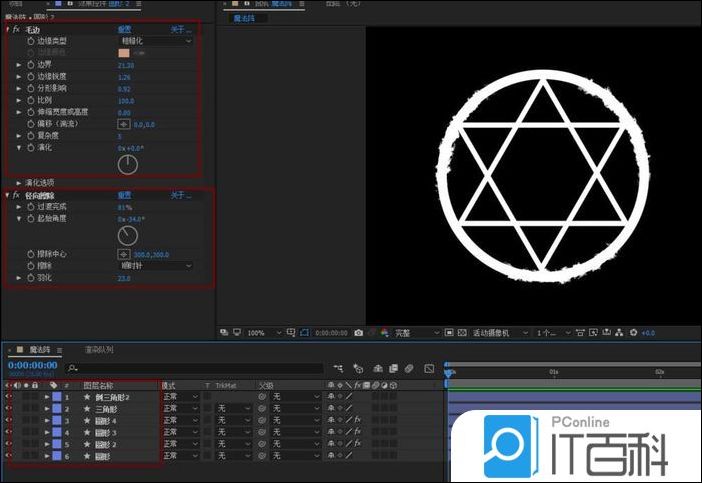Switch to the 渲染队列 tab
Screen dimensions: 702x483
click(x=99, y=350)
